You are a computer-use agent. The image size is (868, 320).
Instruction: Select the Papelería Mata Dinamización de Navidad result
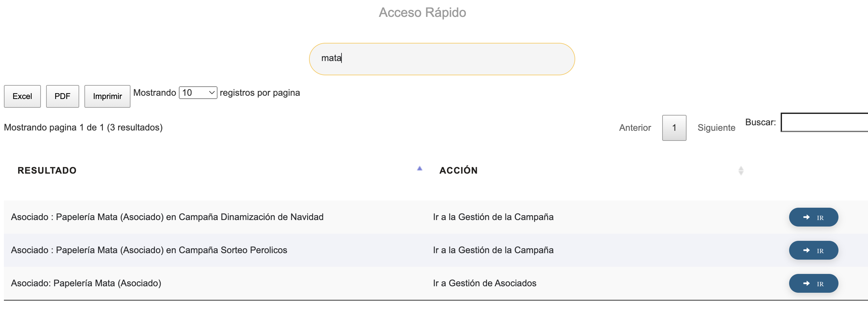click(167, 217)
